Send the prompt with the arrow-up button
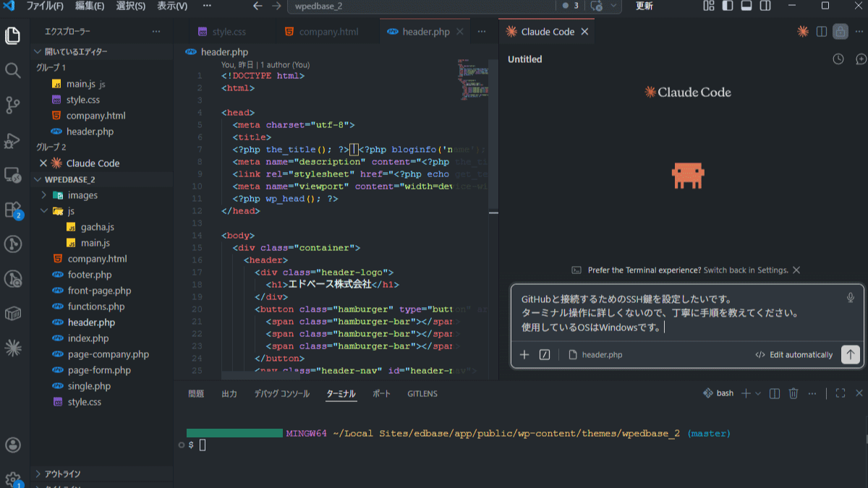 tap(851, 354)
